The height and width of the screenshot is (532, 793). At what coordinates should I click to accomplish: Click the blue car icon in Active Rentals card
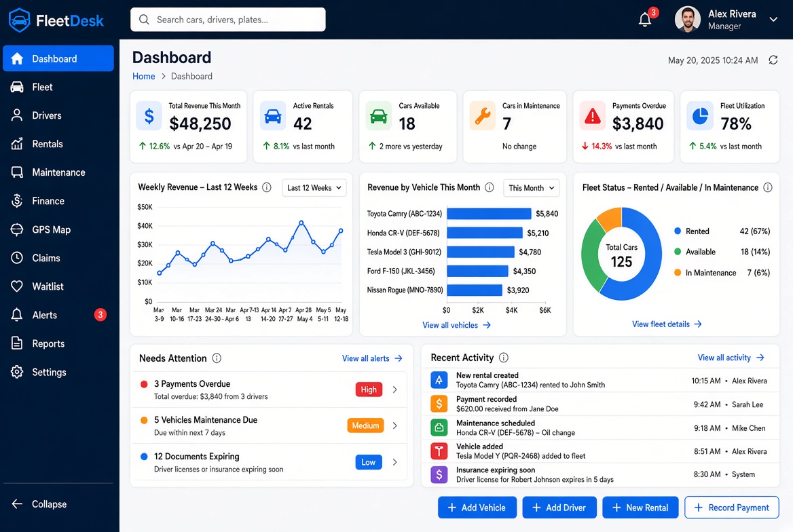click(273, 116)
